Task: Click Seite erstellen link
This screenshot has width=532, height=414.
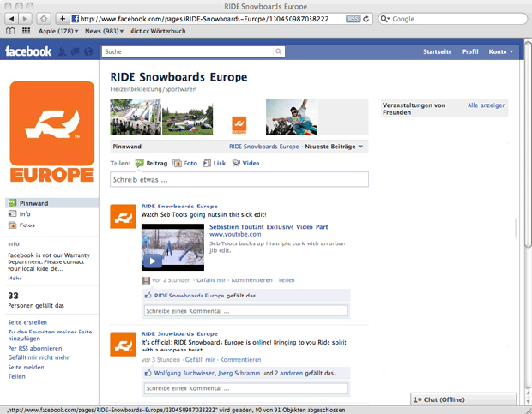Action: [x=27, y=322]
